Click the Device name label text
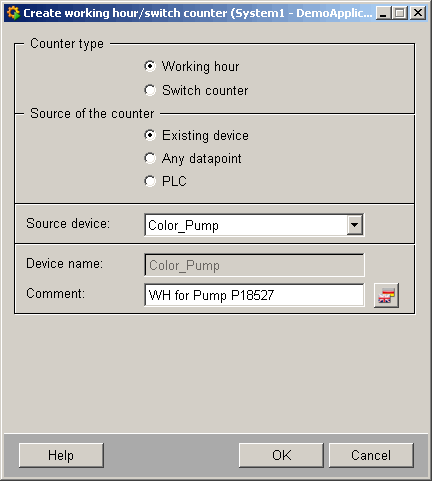Viewport: 432px width, 481px height. pos(65,264)
